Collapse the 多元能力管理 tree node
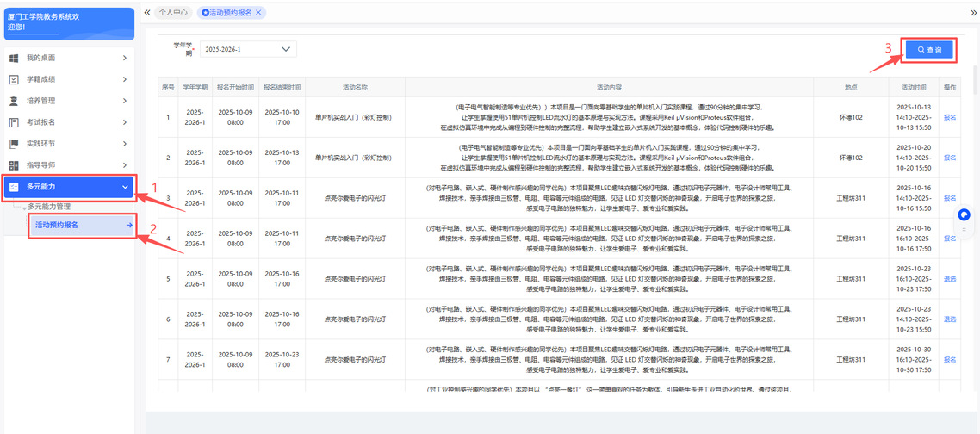Image resolution: width=980 pixels, height=434 pixels. tap(24, 208)
